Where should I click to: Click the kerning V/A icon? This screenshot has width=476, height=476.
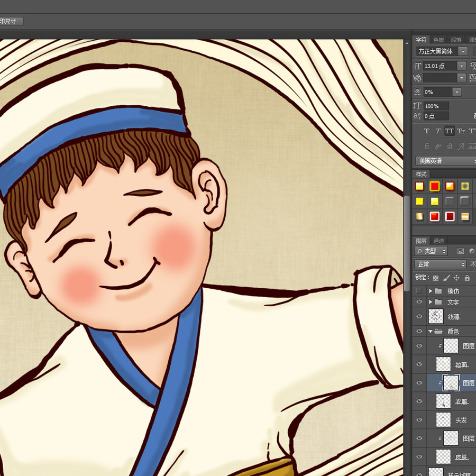click(x=417, y=78)
